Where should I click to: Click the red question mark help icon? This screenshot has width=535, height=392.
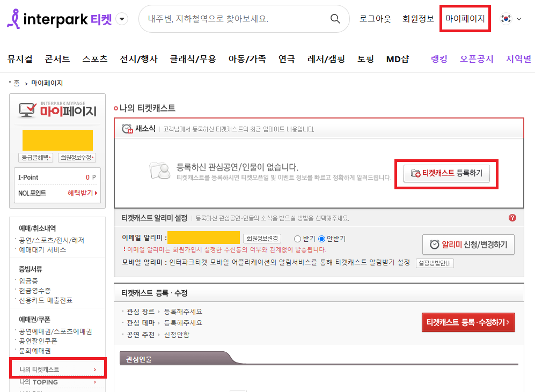coord(512,218)
